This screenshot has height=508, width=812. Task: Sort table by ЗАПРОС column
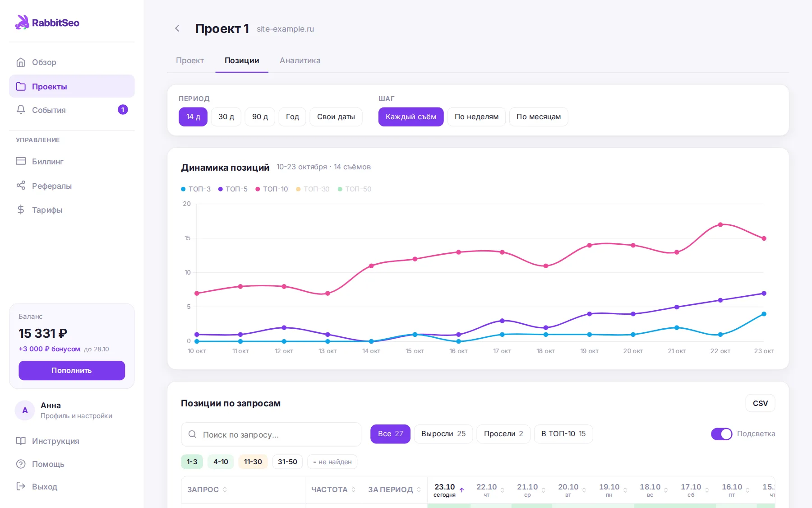(x=207, y=489)
